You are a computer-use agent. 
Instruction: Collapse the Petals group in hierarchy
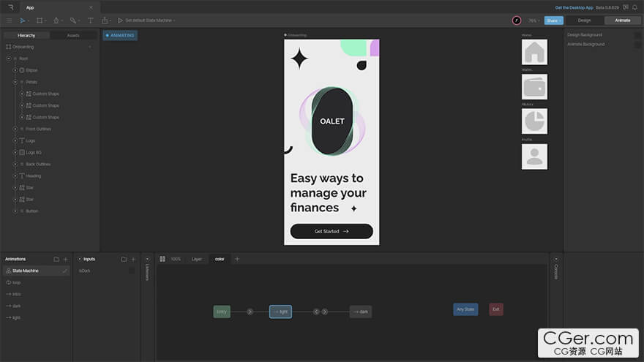pos(15,82)
